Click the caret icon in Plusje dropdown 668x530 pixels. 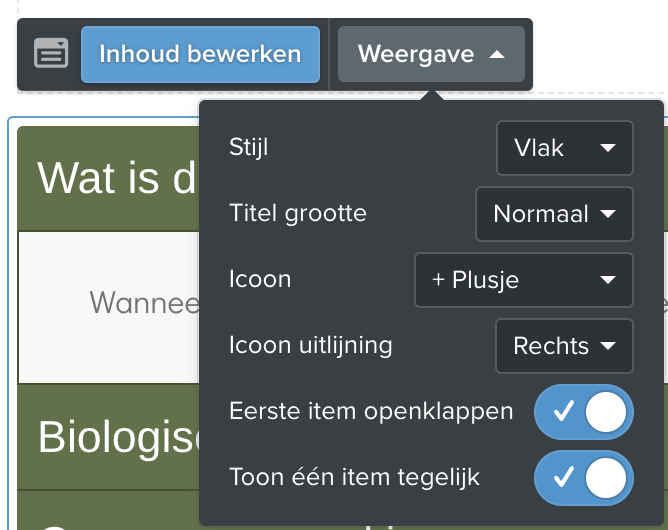608,280
